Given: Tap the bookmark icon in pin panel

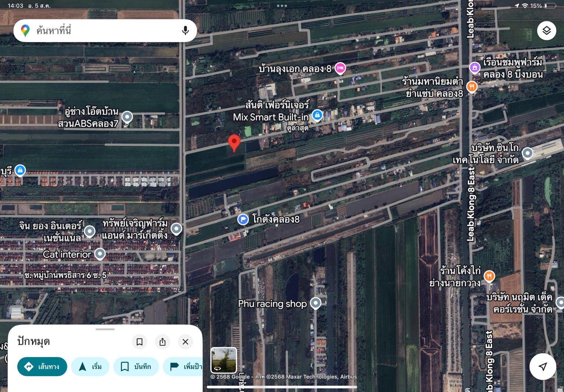Looking at the screenshot, I should (139, 342).
